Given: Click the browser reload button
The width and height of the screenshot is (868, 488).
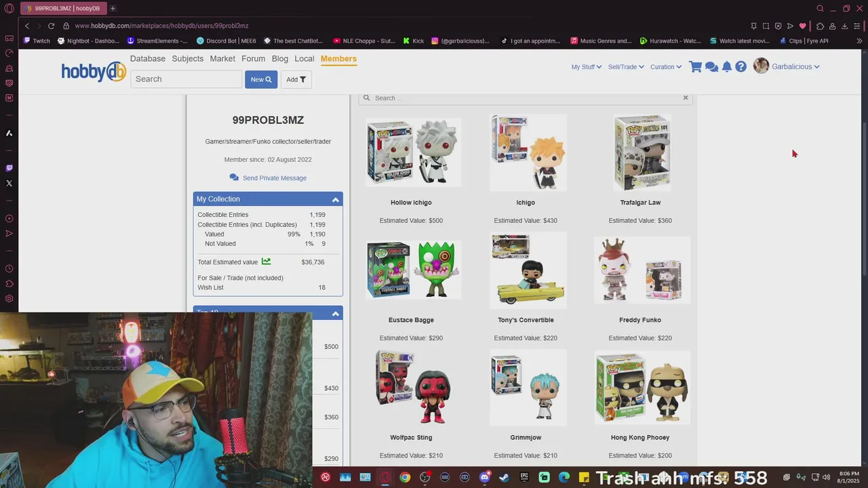Looking at the screenshot, I should (x=51, y=26).
